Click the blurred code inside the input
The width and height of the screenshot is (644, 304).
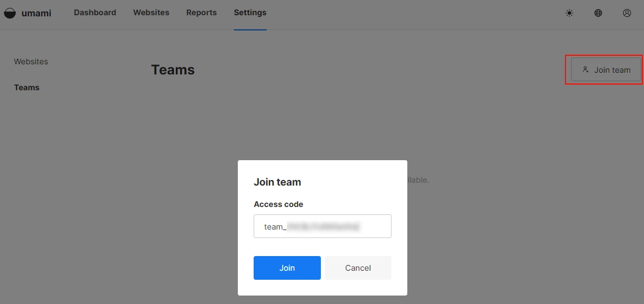323,226
